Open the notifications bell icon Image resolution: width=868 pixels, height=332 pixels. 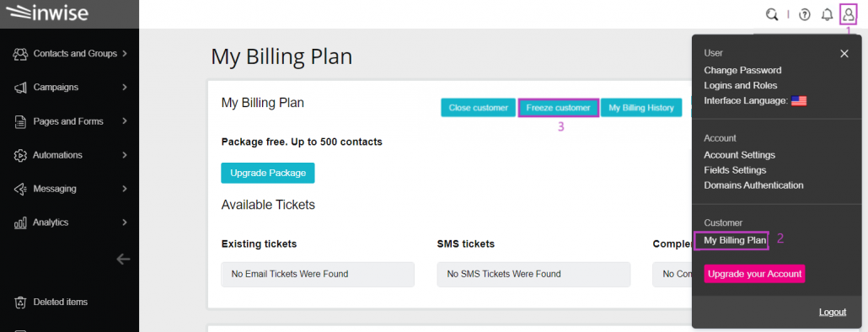coord(827,15)
